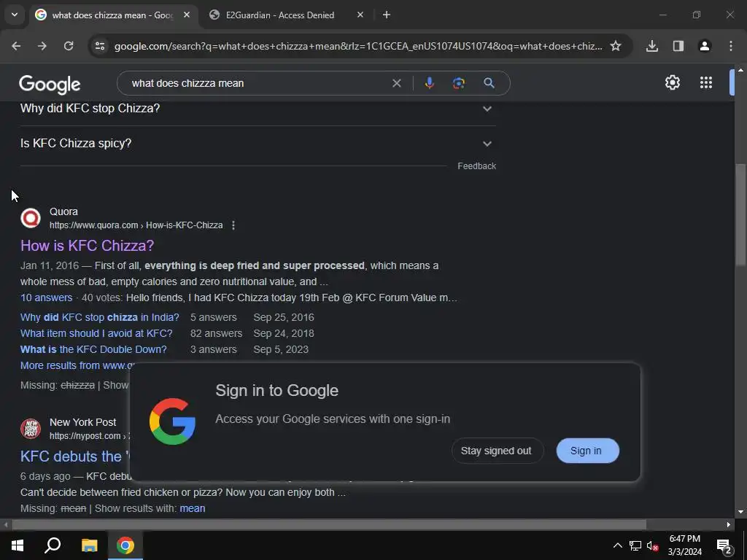Viewport: 747px width, 560px height.
Task: Open 'How is KFC Chizza?' result
Action: coord(88,246)
